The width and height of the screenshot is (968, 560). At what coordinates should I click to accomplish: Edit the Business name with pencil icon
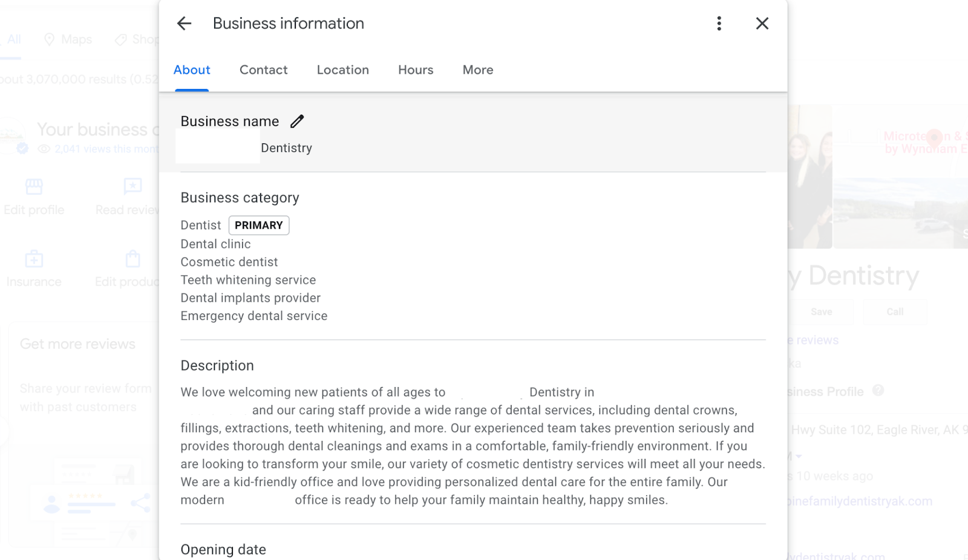pos(297,122)
